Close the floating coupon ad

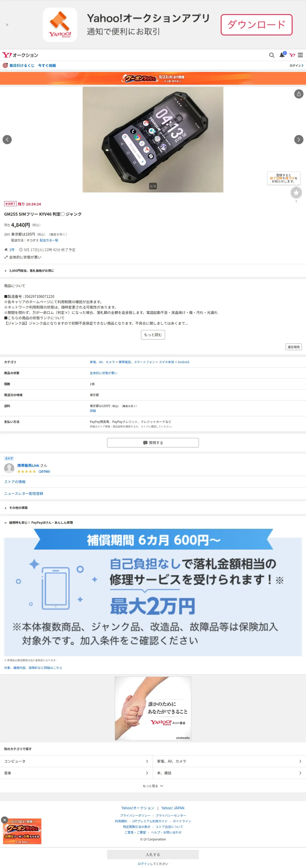tap(4, 820)
